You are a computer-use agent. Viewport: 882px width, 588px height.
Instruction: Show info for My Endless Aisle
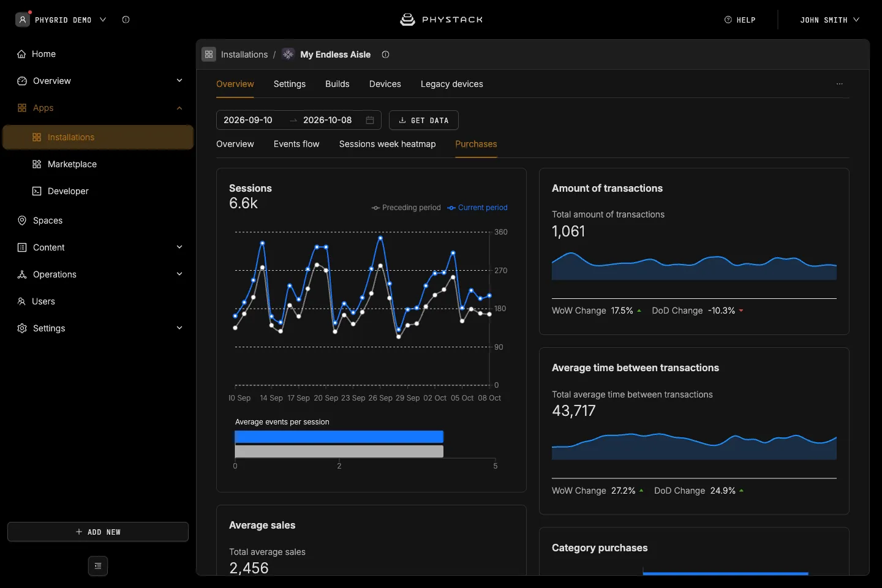(385, 55)
